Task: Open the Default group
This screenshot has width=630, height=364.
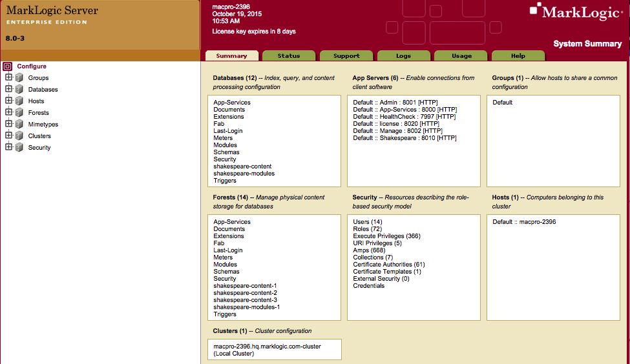Action: click(502, 103)
